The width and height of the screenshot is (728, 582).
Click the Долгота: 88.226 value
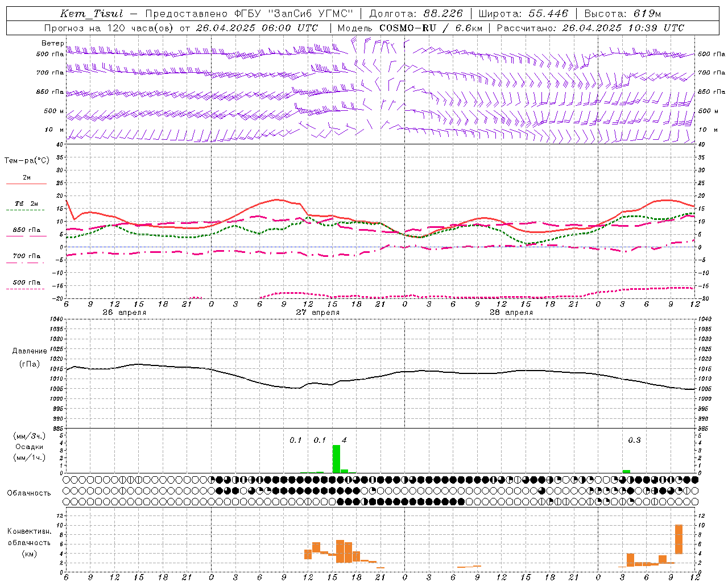click(x=416, y=14)
